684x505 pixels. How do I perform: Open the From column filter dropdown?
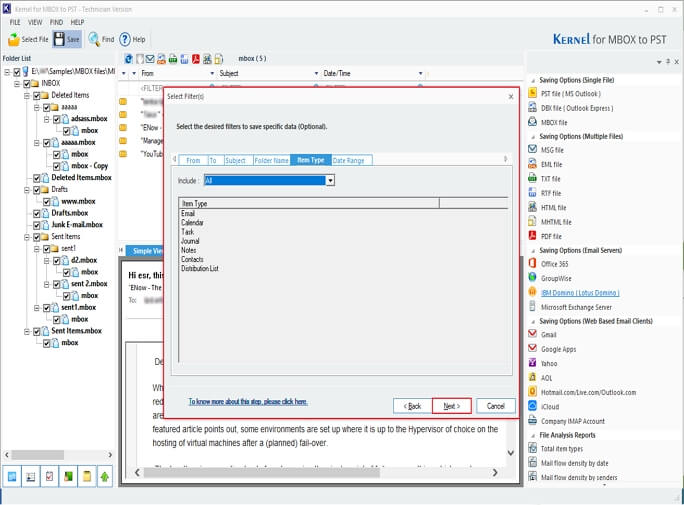pos(212,73)
